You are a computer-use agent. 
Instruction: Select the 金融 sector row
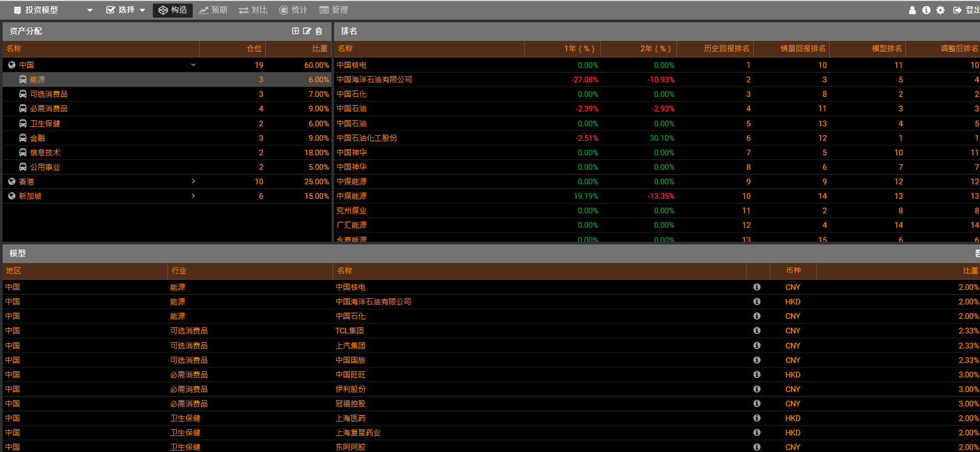167,138
